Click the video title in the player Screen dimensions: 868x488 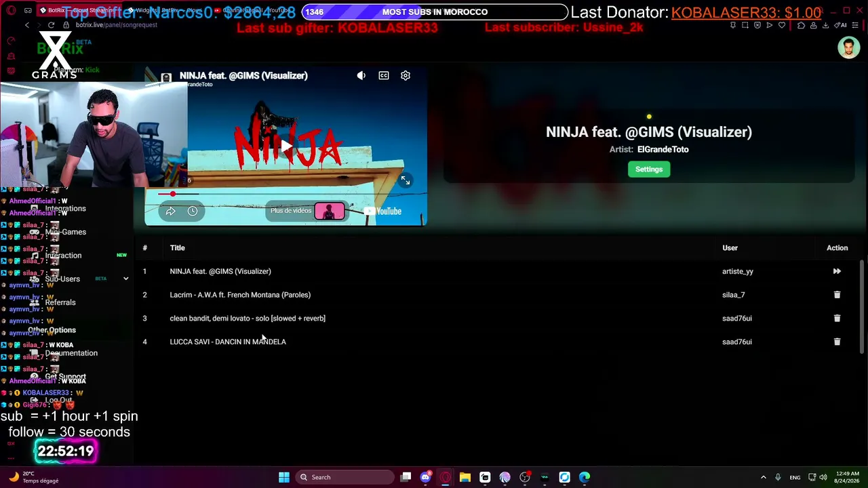pos(243,75)
